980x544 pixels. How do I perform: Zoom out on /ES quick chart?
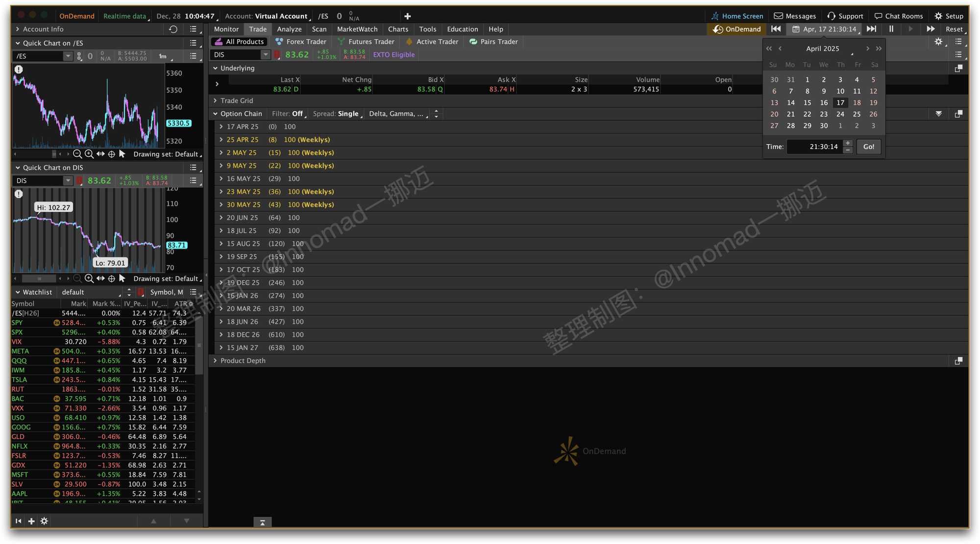point(77,154)
